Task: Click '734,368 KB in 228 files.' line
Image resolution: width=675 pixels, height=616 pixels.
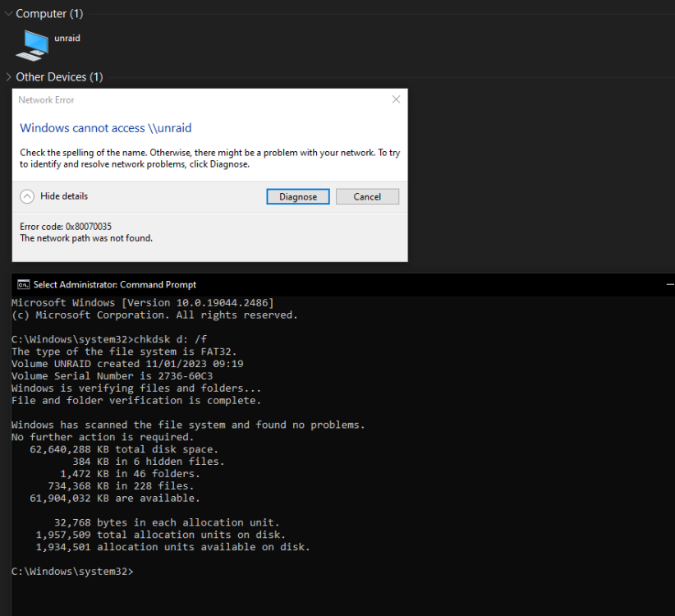Action: (x=121, y=486)
